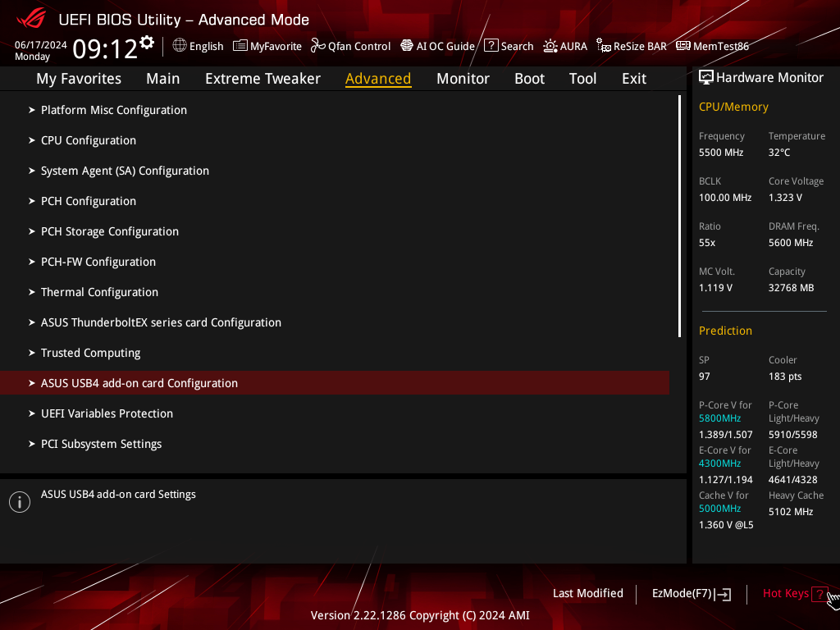Viewport: 840px width, 630px height.
Task: Expand ASUS ThunderboltEX series card Configuration arrow
Action: [32, 322]
